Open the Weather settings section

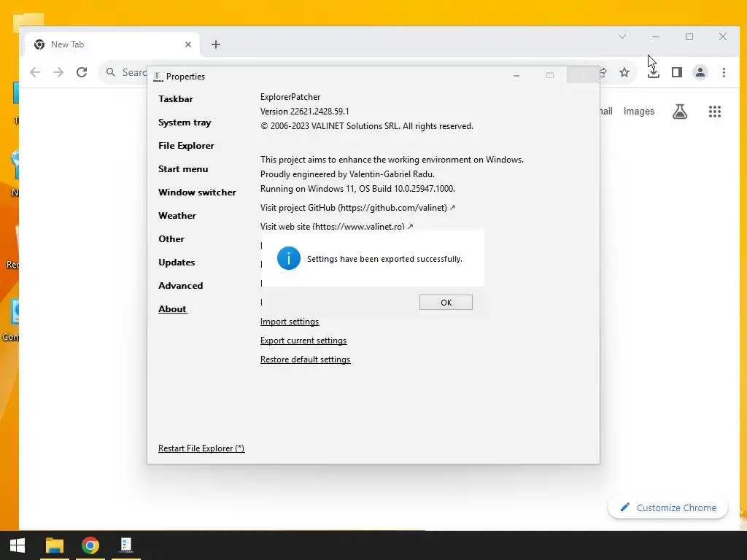(177, 216)
